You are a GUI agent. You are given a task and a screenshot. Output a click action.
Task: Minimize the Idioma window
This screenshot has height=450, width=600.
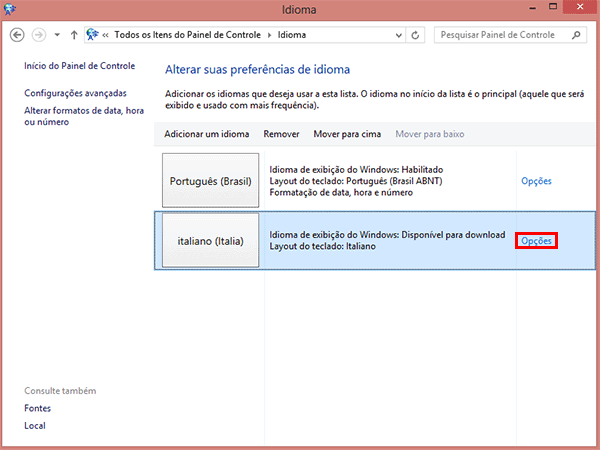532,8
